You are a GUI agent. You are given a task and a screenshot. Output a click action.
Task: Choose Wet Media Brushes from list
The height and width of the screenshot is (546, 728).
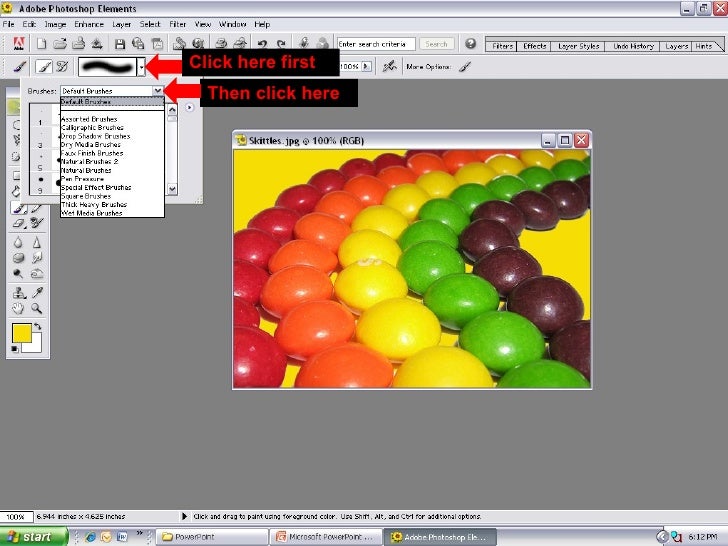[92, 213]
